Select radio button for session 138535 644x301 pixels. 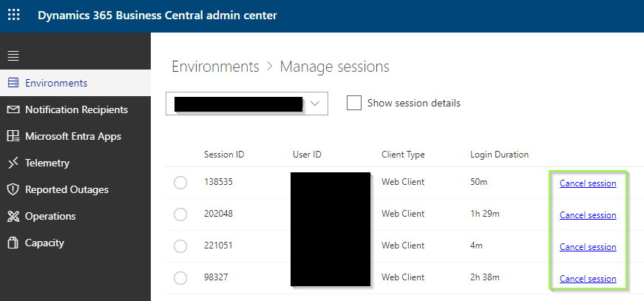pos(180,183)
